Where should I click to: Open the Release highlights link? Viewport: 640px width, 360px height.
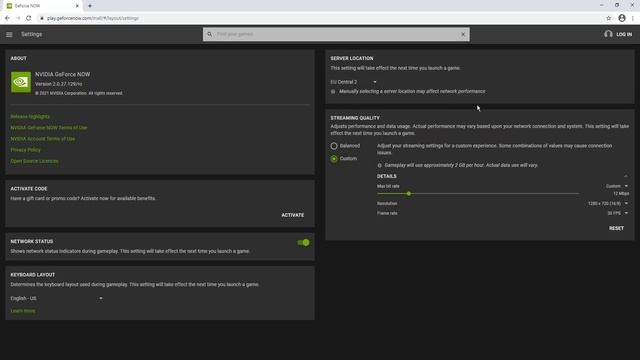tap(30, 117)
